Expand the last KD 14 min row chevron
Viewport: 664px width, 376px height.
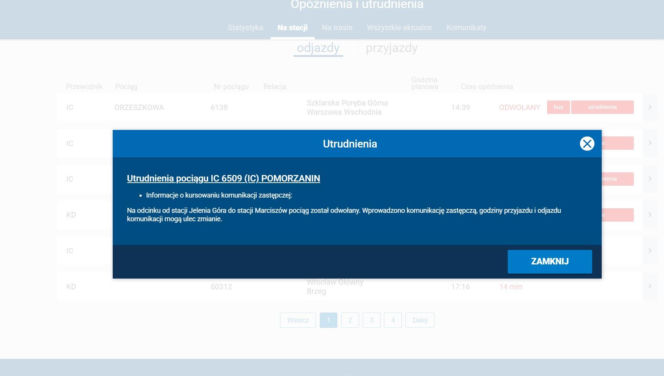tap(650, 286)
